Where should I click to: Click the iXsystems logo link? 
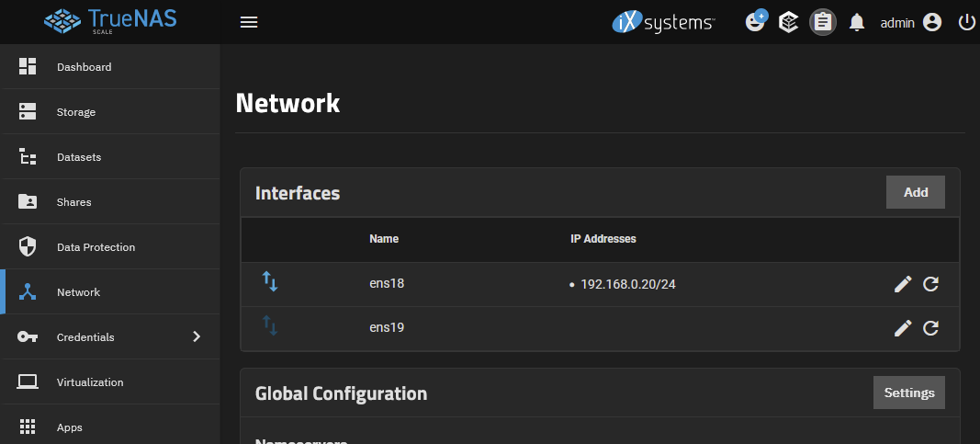point(664,22)
